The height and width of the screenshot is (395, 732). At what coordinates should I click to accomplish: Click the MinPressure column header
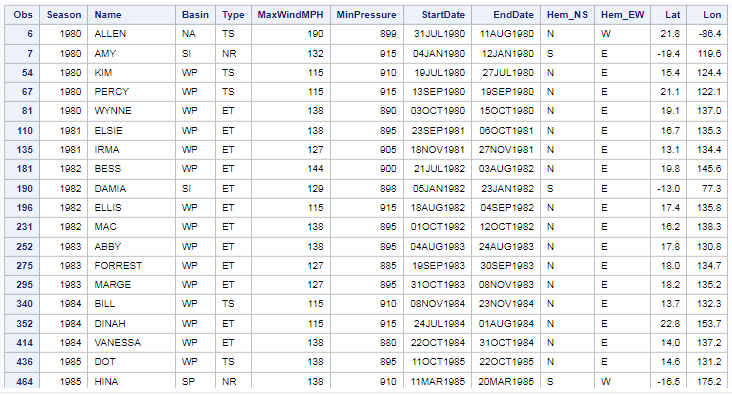click(366, 15)
